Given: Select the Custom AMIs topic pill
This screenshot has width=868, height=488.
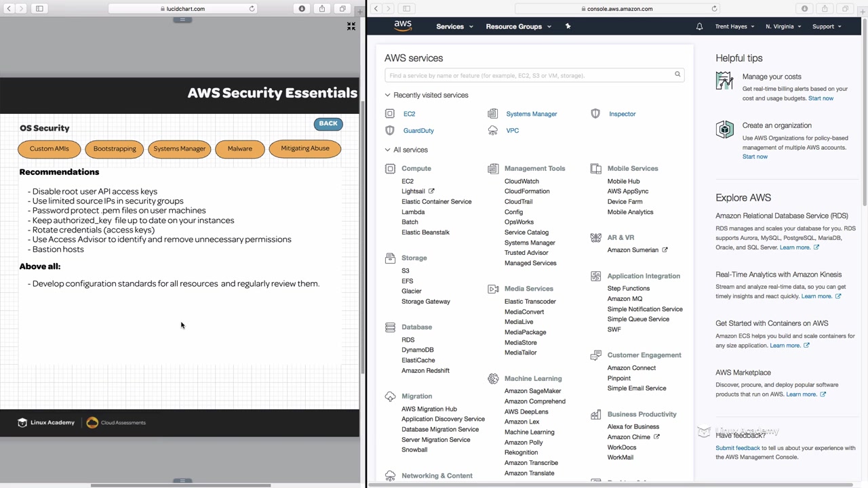Looking at the screenshot, I should point(49,148).
